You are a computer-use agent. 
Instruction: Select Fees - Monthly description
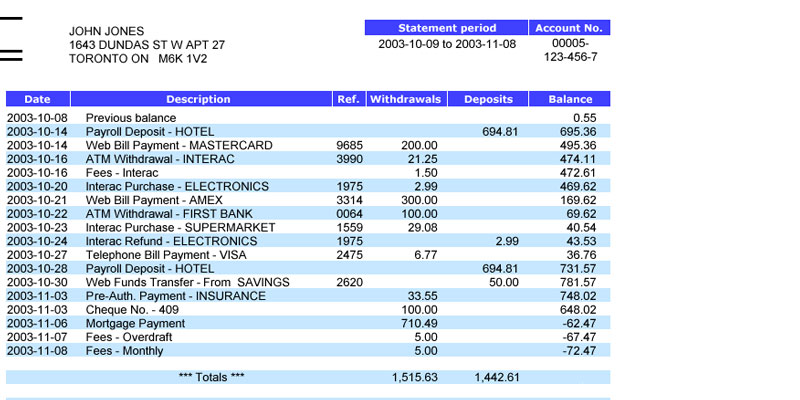pos(124,351)
